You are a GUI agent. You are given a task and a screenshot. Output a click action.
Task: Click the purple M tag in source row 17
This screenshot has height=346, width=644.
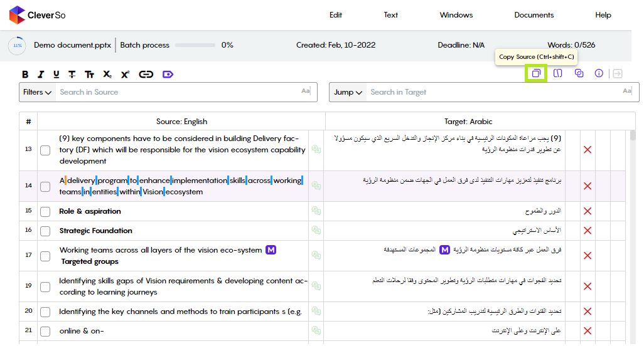tap(271, 249)
